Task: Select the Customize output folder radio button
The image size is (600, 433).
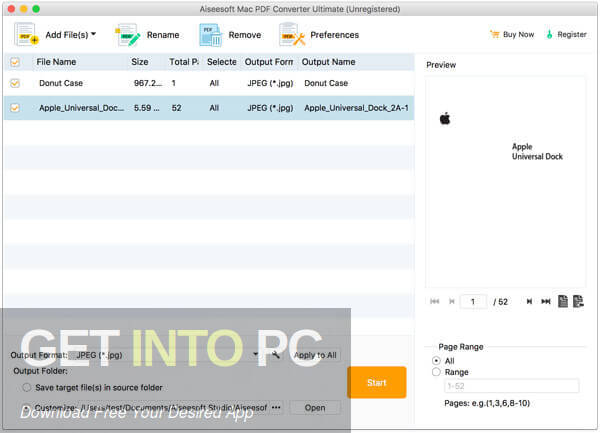Action: pos(26,408)
